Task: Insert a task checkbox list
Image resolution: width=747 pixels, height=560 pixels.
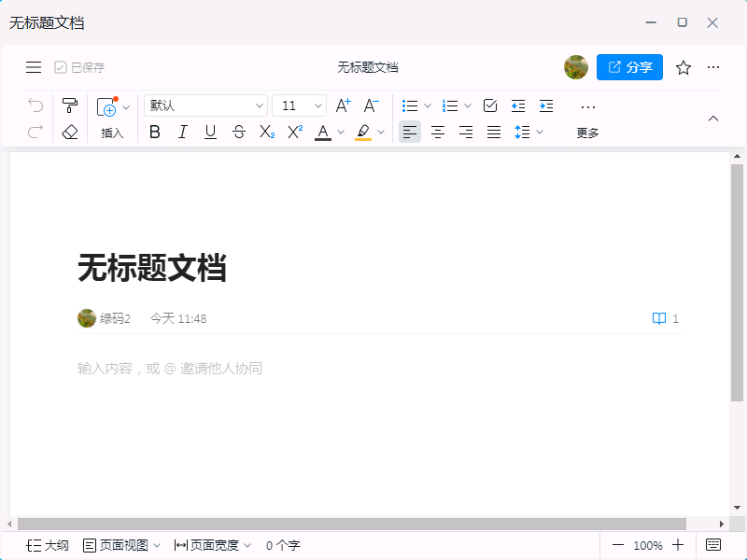Action: pos(490,105)
